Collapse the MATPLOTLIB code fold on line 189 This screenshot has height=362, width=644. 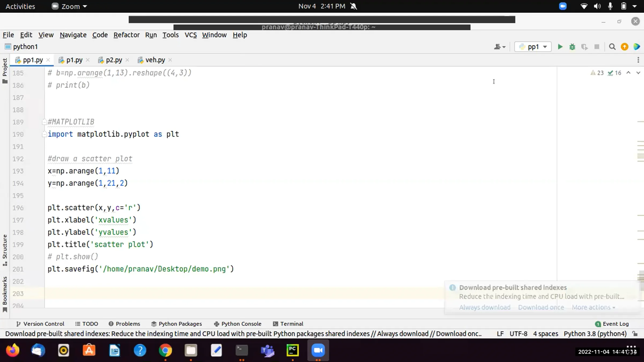44,121
